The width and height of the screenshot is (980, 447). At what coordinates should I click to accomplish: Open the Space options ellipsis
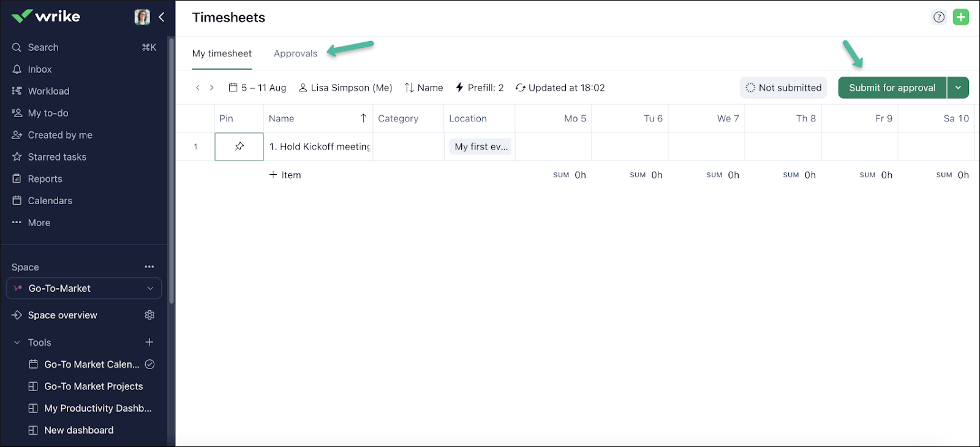(x=149, y=267)
